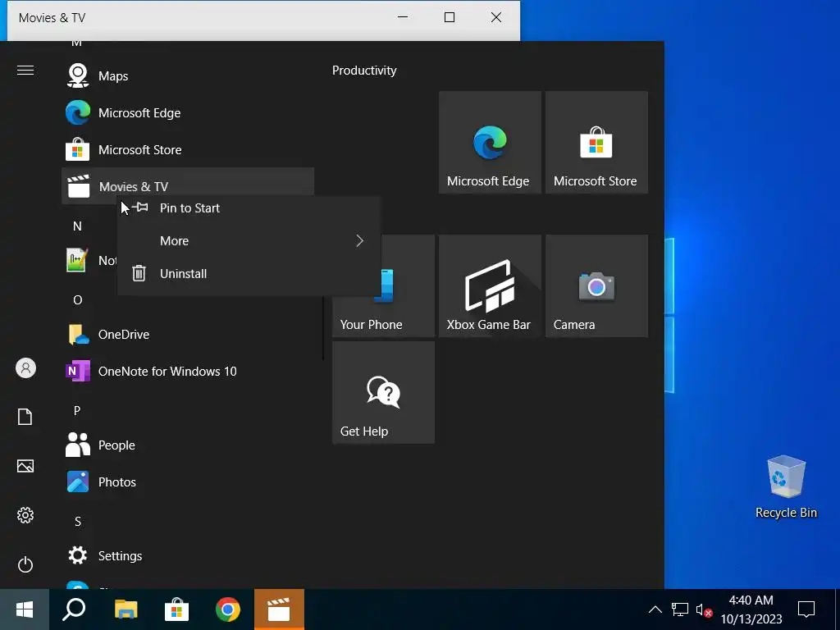The height and width of the screenshot is (630, 840).
Task: Open the More submenu in context menu
Action: 249,241
